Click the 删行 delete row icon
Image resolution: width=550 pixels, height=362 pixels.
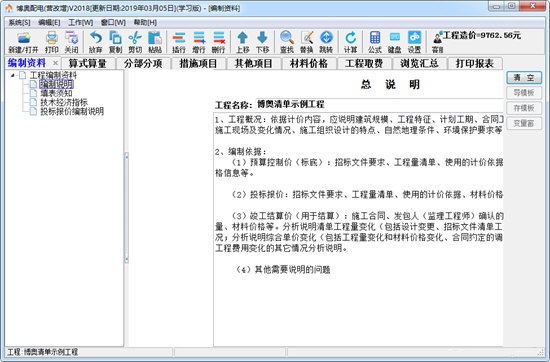click(219, 38)
